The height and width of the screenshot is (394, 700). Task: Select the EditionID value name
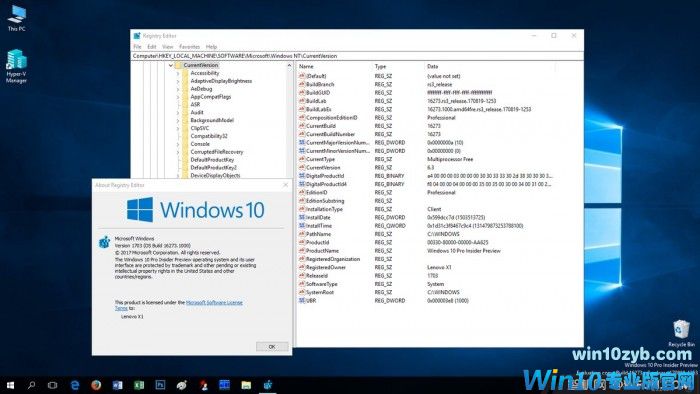click(x=317, y=192)
